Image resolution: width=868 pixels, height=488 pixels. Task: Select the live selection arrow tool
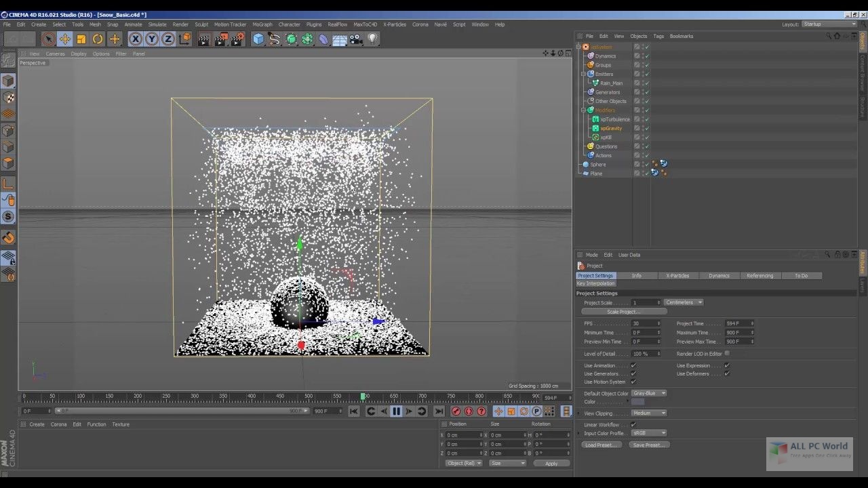[x=48, y=39]
